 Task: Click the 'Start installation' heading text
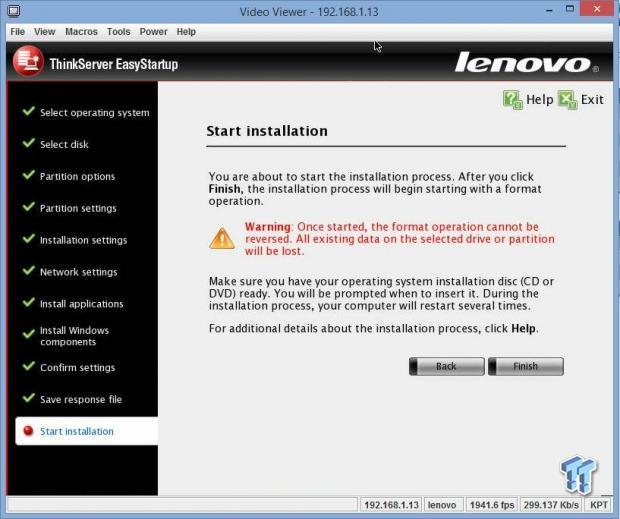point(267,131)
